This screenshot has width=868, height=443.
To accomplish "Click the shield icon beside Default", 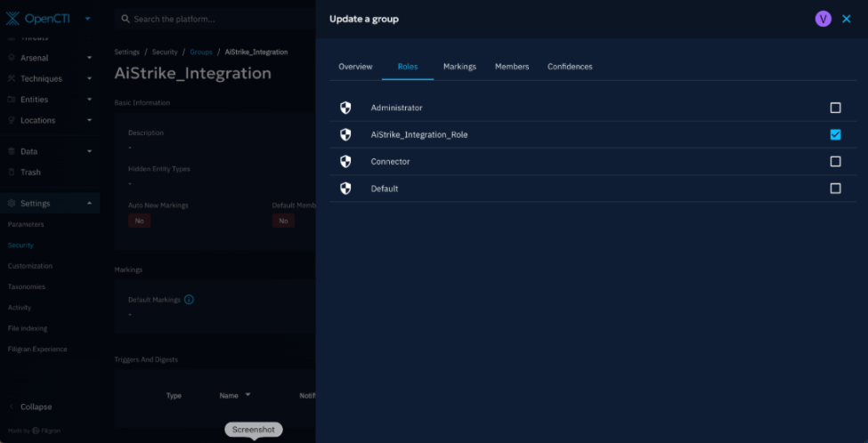I will (x=345, y=189).
